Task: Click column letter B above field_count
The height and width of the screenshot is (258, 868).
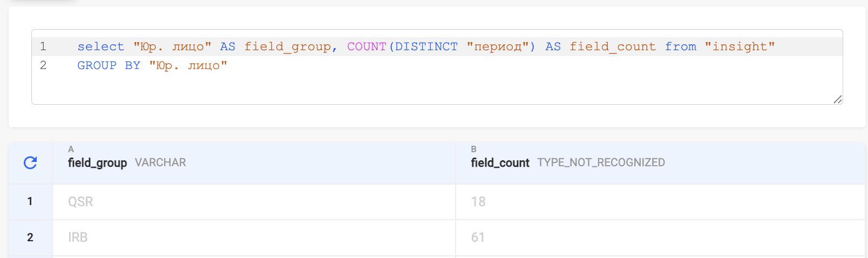Action: tap(473, 149)
